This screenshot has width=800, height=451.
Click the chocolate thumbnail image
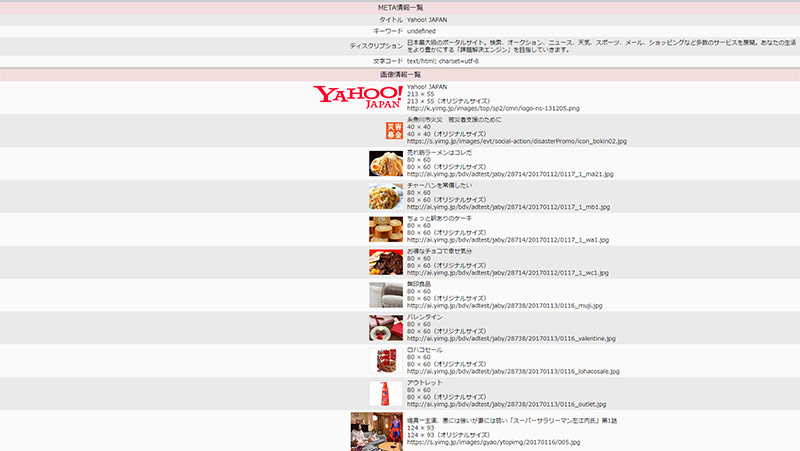tap(386, 262)
